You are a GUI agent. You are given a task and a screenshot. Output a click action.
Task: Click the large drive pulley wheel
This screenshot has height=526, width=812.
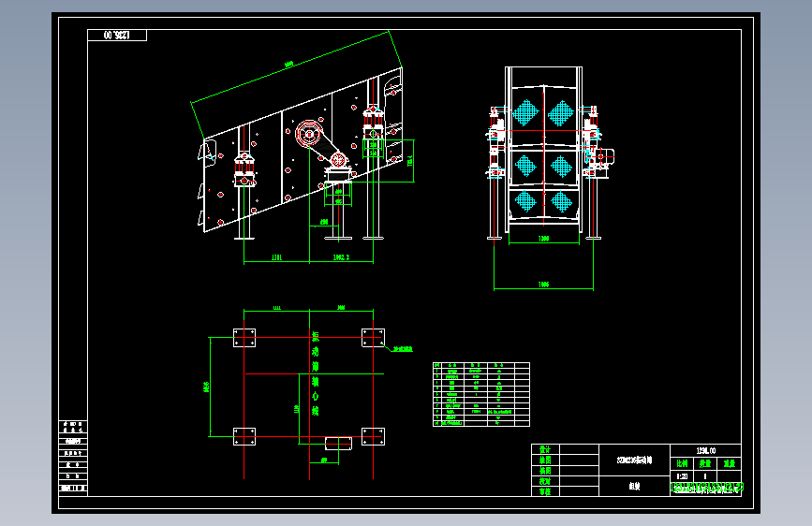[309, 134]
